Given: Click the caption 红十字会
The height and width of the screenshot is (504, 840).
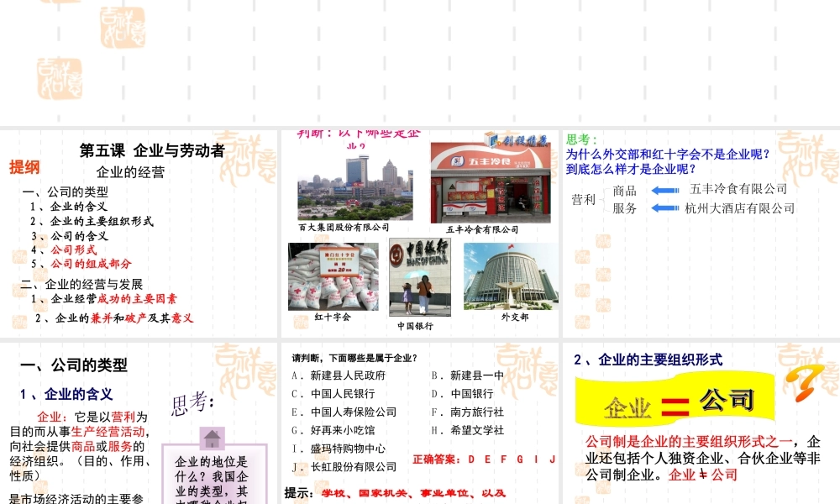Looking at the screenshot, I should coord(333,317).
